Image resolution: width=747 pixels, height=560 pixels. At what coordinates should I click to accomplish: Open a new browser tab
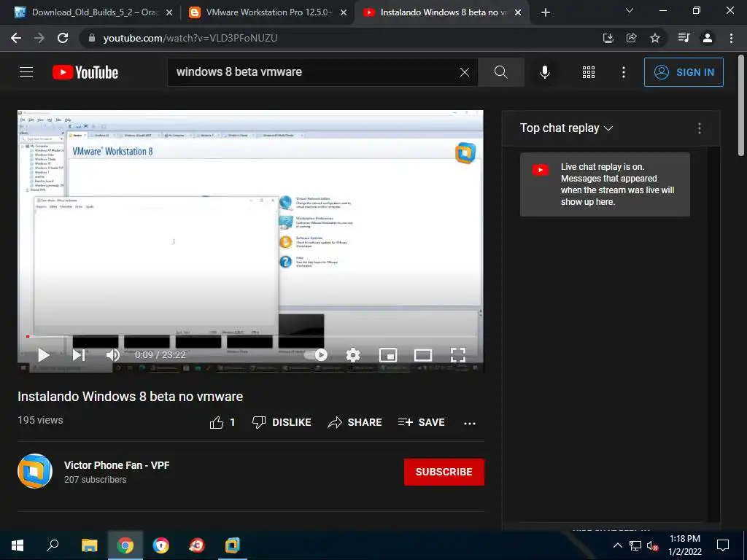tap(546, 12)
